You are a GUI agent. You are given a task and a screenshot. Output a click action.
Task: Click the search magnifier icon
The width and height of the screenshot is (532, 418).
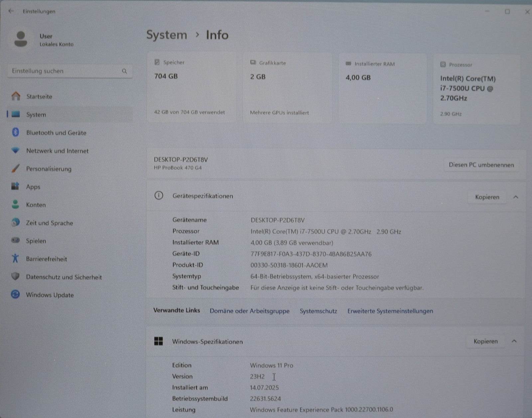[124, 71]
